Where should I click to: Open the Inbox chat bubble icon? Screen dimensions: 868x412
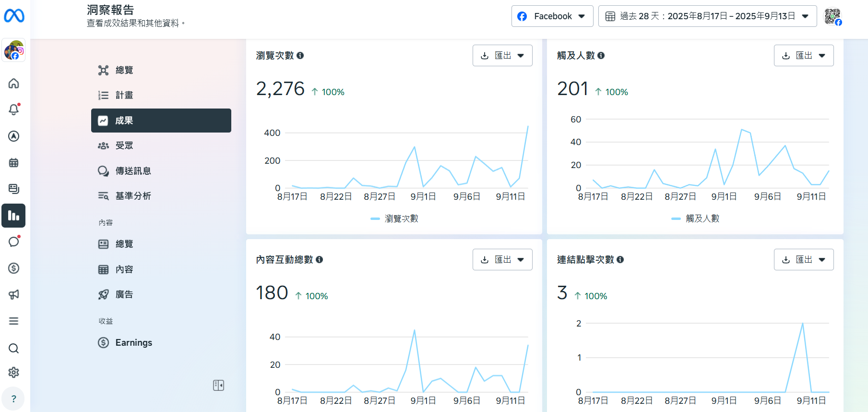14,242
